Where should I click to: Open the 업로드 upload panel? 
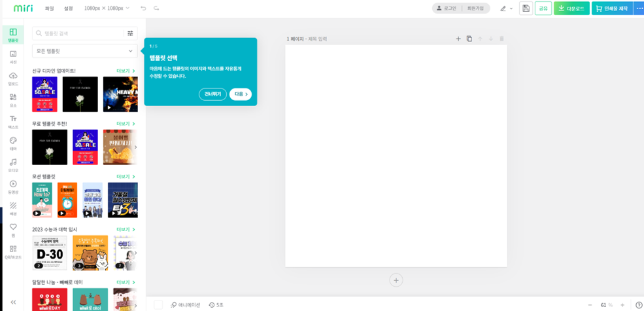point(13,79)
